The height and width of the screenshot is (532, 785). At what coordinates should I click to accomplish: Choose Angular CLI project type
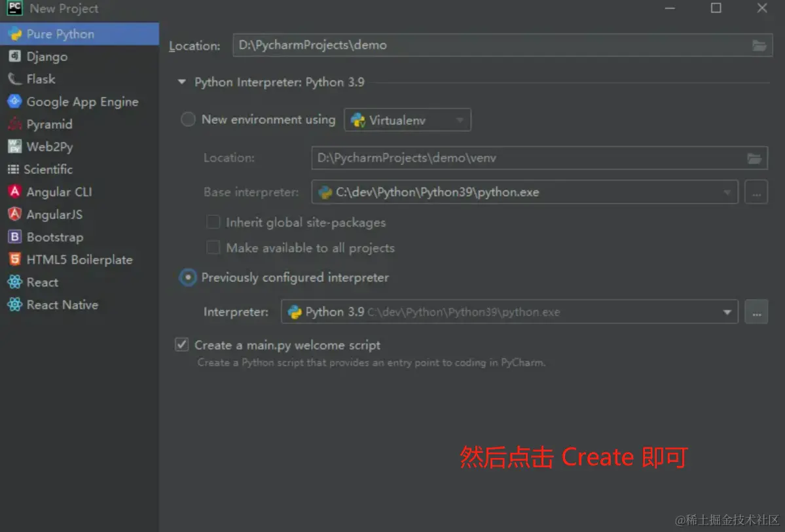(x=79, y=192)
